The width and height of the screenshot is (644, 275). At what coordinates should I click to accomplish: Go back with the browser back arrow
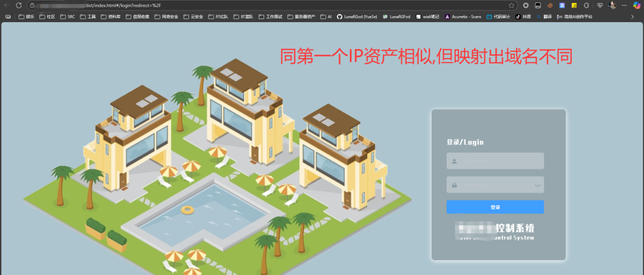click(x=7, y=5)
